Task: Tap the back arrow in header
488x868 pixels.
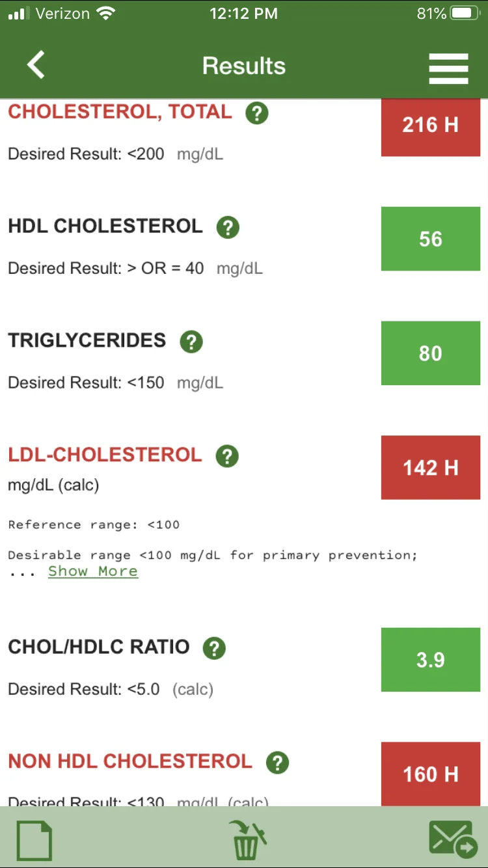Action: pyautogui.click(x=36, y=65)
